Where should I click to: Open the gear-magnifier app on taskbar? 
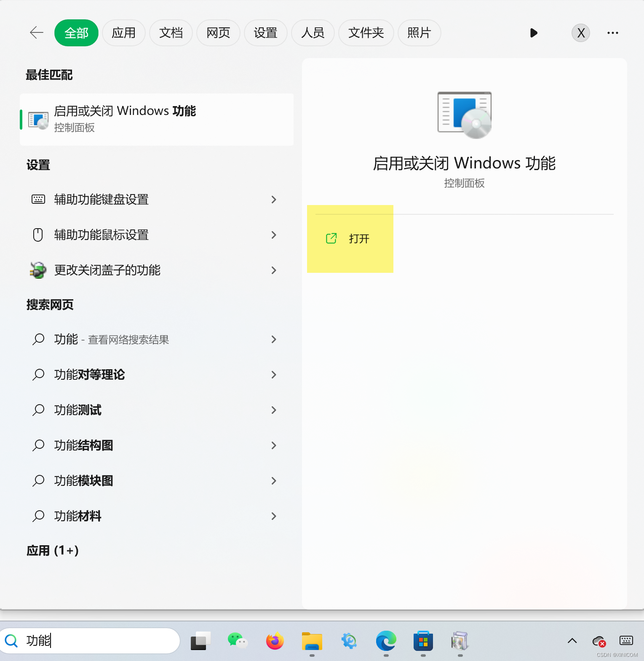tap(349, 641)
